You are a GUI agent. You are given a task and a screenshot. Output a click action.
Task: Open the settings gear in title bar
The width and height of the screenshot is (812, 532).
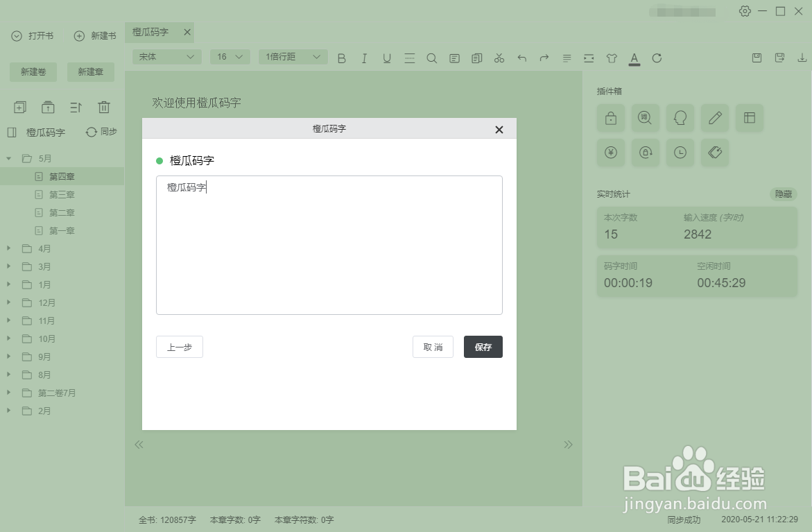coord(745,11)
